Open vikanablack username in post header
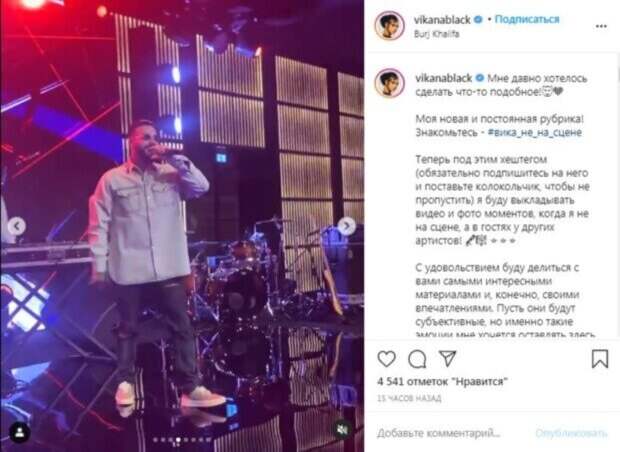The width and height of the screenshot is (620, 452). 442,19
